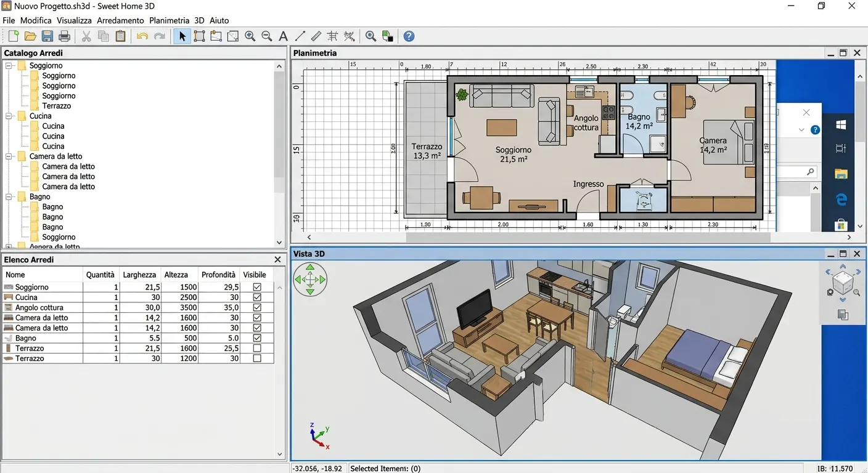The height and width of the screenshot is (473, 868).
Task: Click the view cube in Vista 3D
Action: 843,282
